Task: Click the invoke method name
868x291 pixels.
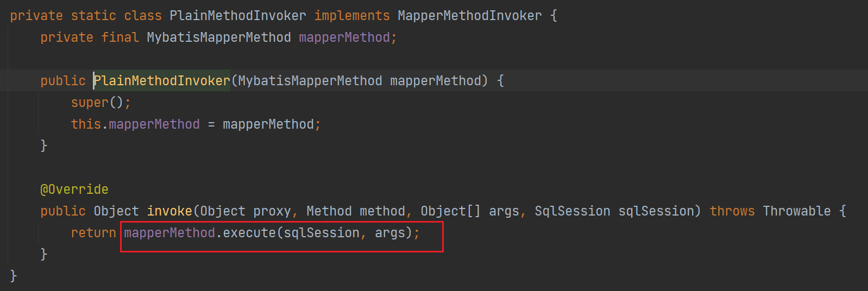Action: [169, 211]
